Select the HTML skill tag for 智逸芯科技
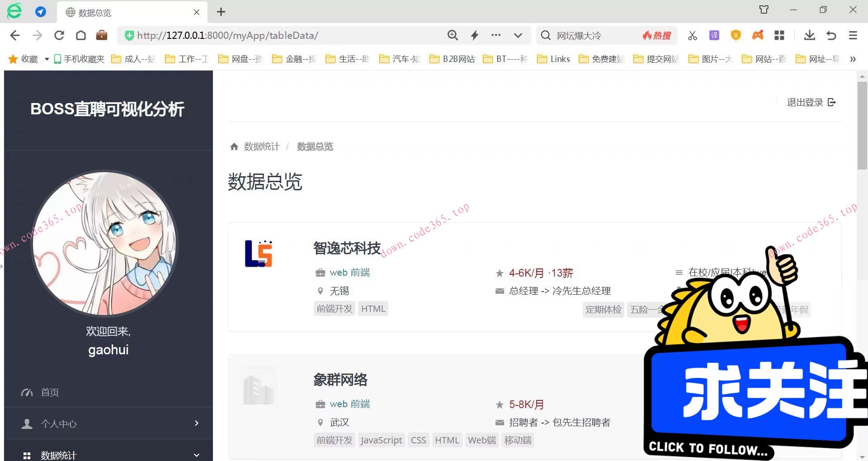 (x=373, y=308)
